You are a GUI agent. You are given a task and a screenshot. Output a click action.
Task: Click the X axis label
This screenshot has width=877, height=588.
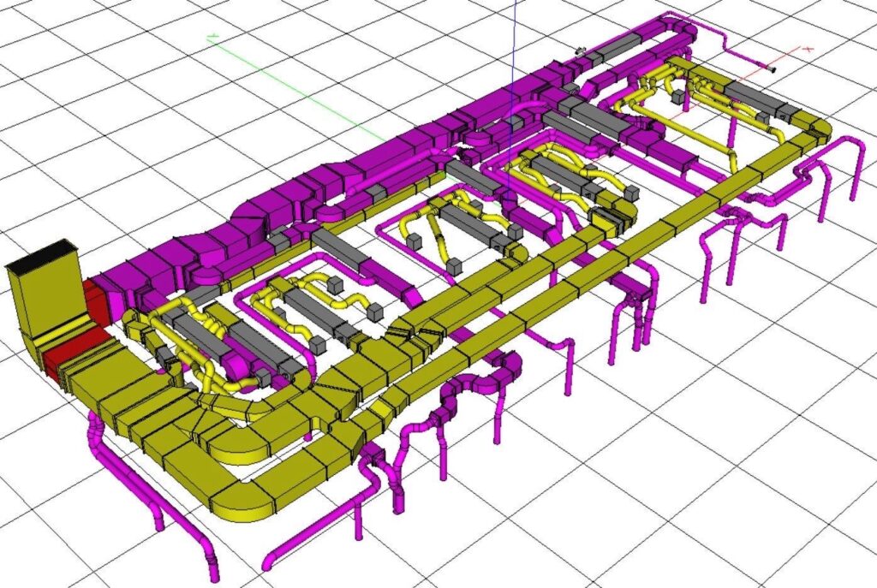(x=808, y=50)
